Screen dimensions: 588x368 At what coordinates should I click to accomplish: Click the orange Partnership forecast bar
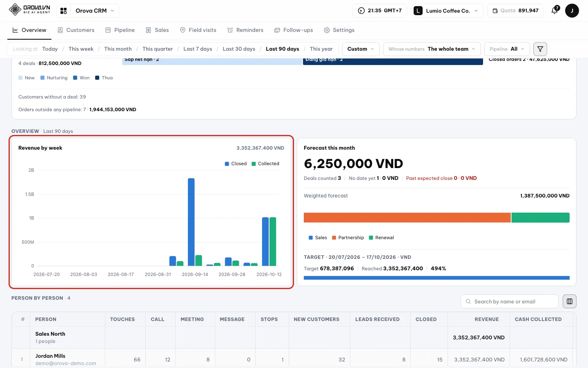pos(407,218)
